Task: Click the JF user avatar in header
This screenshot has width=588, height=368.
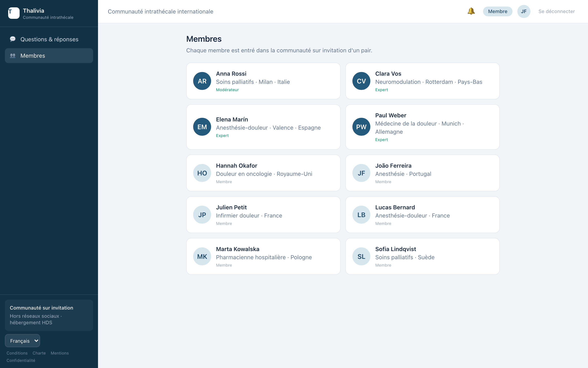Action: click(524, 11)
